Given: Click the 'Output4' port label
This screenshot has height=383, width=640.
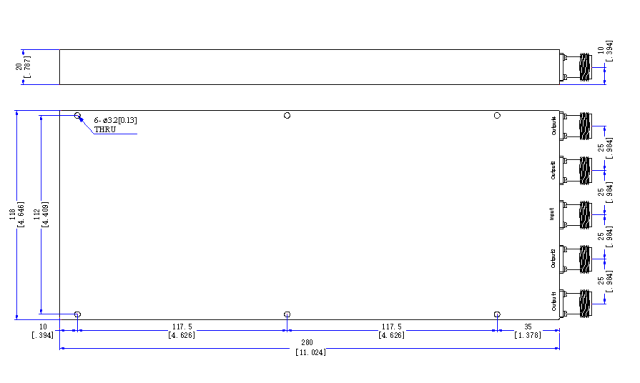Looking at the screenshot, I should [553, 126].
